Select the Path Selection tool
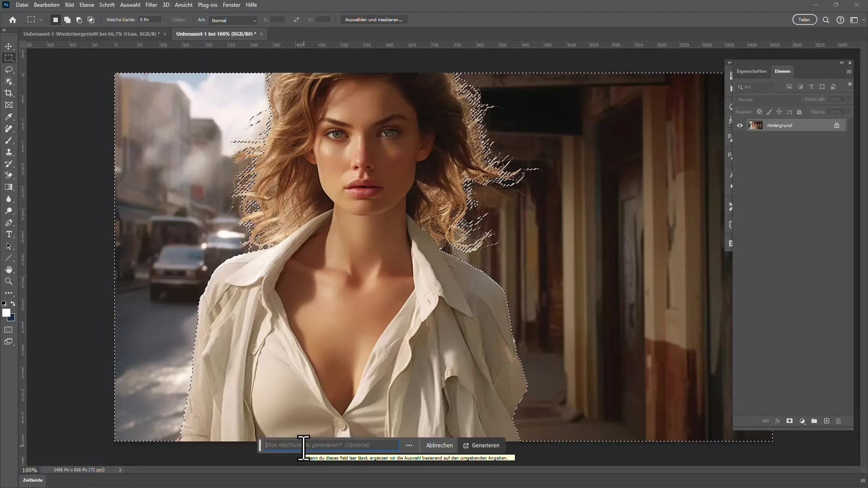This screenshot has height=488, width=868. [9, 246]
